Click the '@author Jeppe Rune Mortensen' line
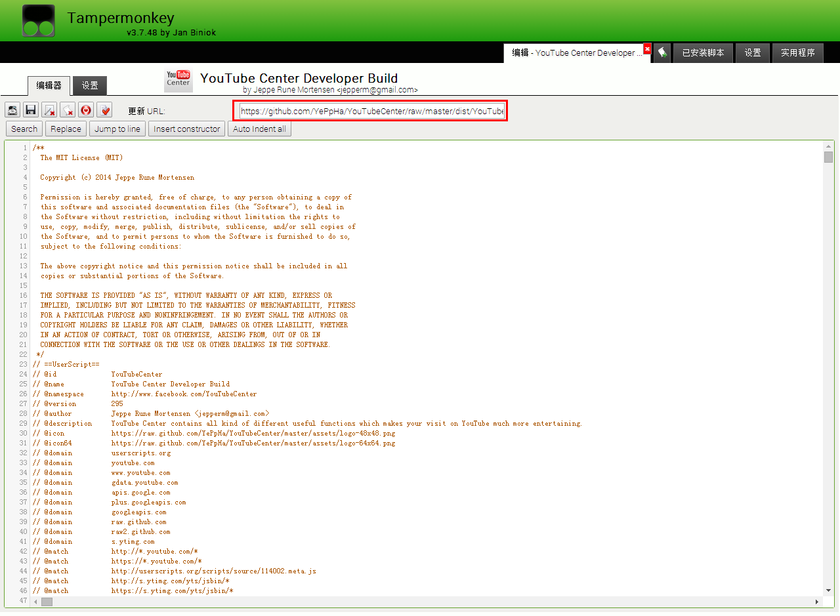This screenshot has width=840, height=616. pyautogui.click(x=150, y=413)
